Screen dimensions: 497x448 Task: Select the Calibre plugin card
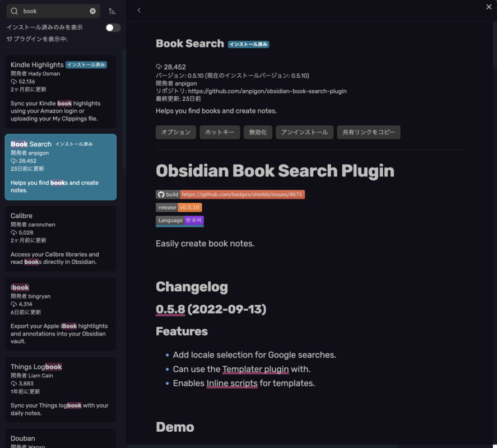point(60,239)
